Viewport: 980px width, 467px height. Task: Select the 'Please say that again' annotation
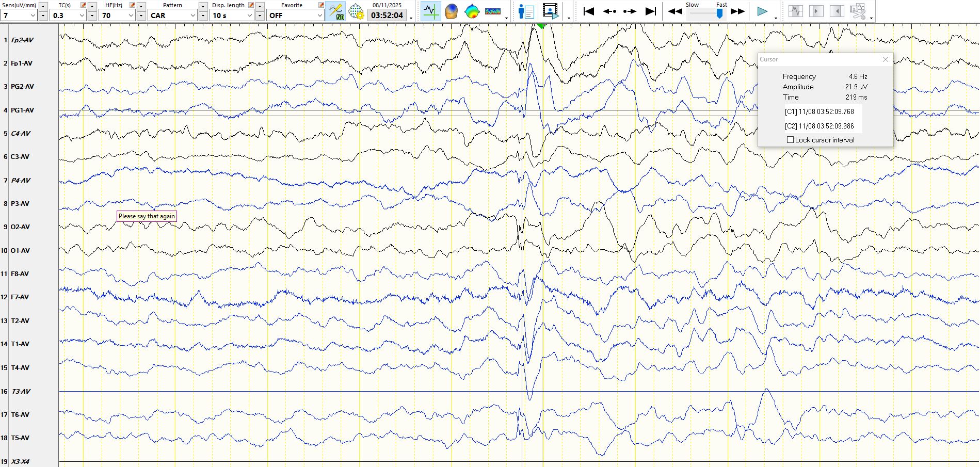tap(147, 216)
